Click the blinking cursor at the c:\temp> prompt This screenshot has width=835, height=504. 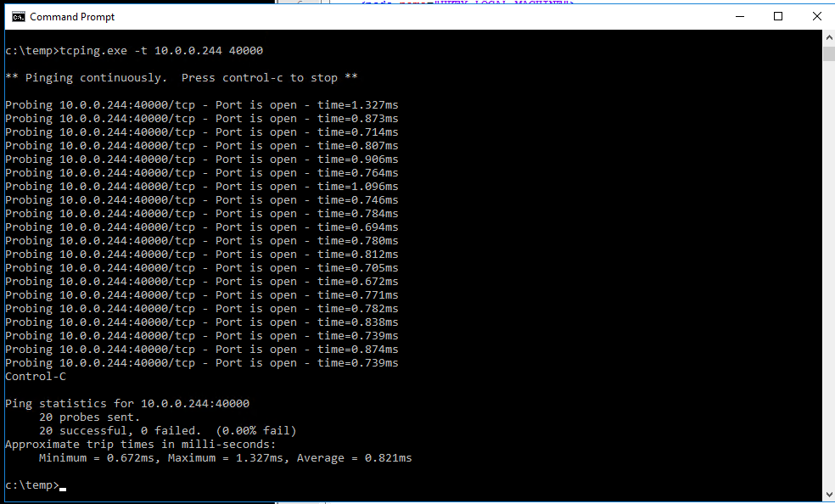(63, 486)
